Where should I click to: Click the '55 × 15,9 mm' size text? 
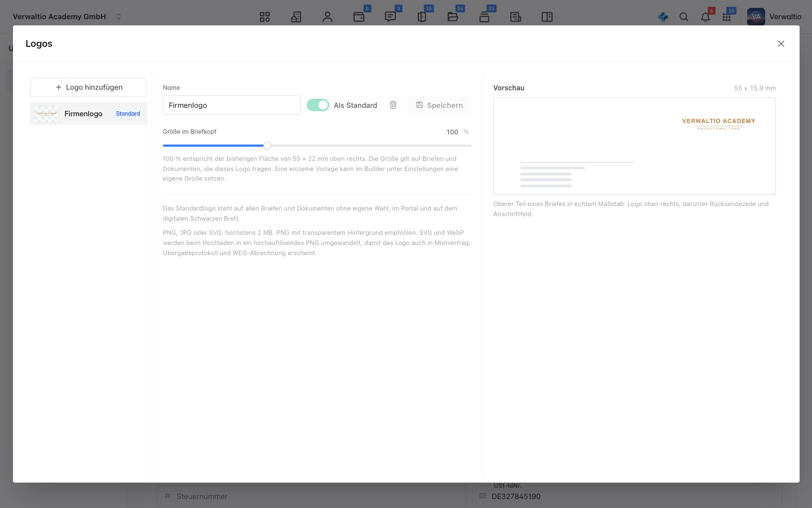click(x=755, y=88)
